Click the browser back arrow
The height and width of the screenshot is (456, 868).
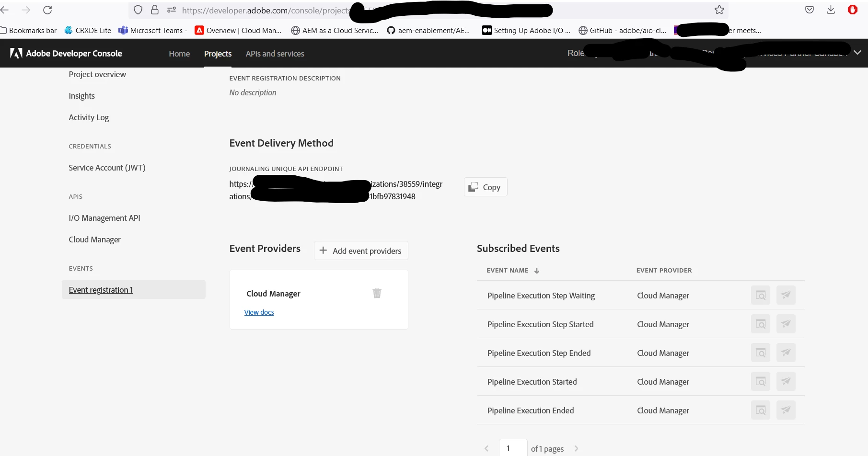(4, 10)
